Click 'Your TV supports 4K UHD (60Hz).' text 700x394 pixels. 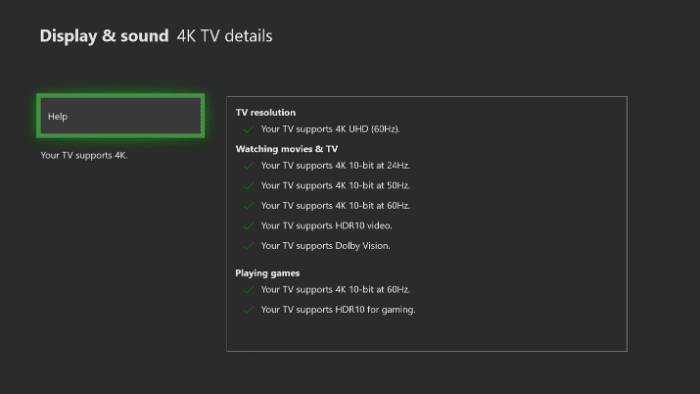330,129
